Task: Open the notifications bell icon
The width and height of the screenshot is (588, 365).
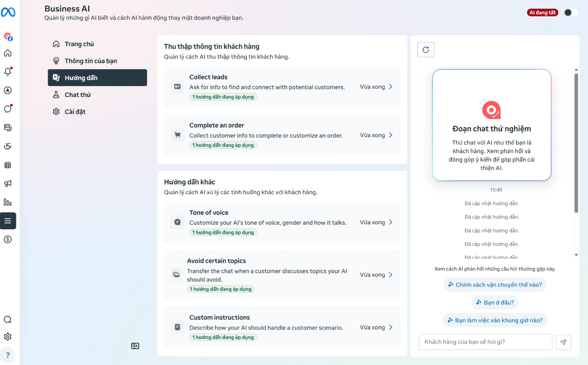Action: point(8,71)
